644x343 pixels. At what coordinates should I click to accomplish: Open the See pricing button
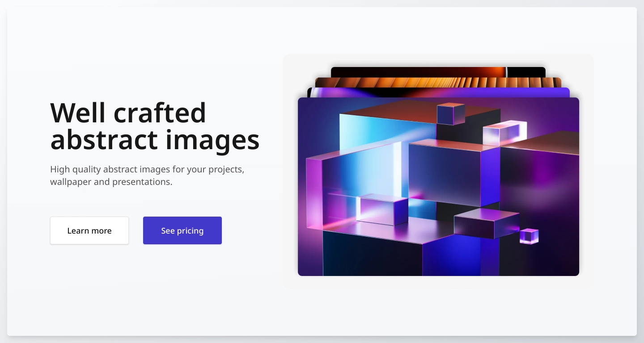[182, 230]
